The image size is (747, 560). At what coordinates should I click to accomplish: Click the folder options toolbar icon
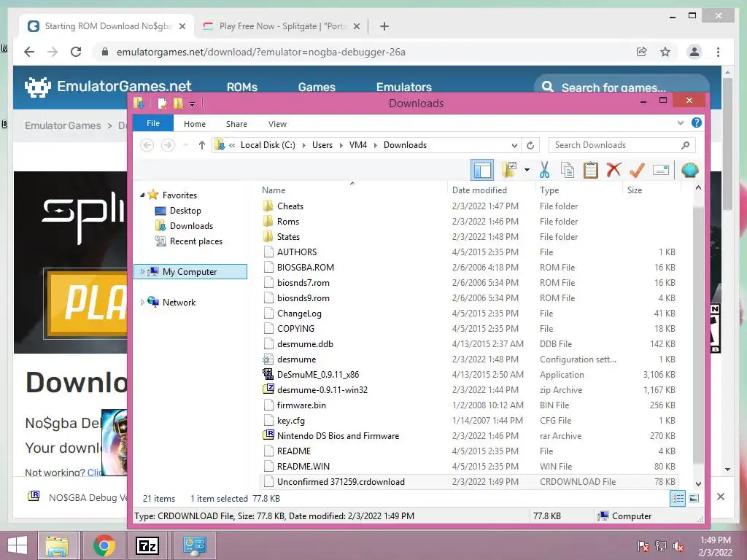click(508, 170)
